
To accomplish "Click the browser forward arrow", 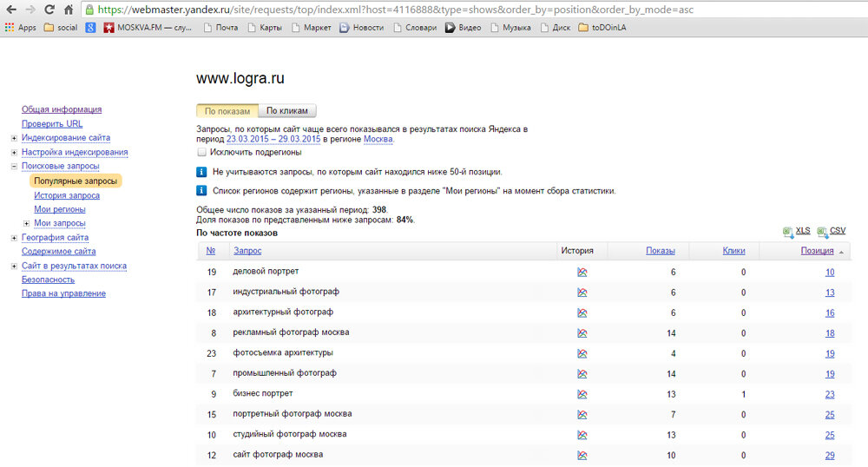I will click(30, 10).
